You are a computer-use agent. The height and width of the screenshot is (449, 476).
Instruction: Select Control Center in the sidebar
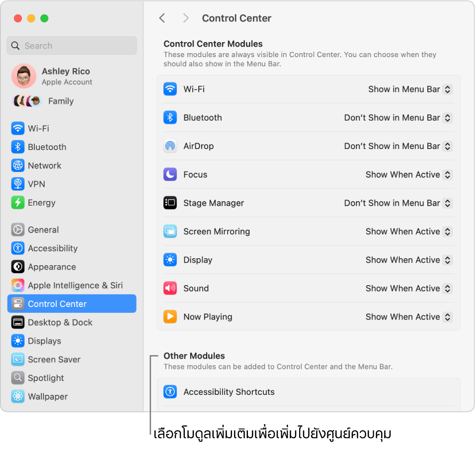pyautogui.click(x=72, y=303)
